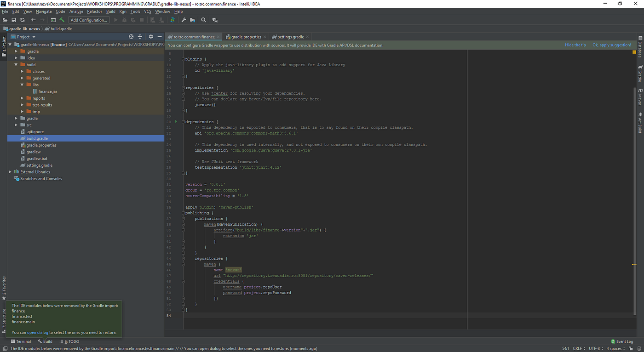Click the Synchronize refresh icon in toolbar
The width and height of the screenshot is (644, 352).
pos(22,20)
